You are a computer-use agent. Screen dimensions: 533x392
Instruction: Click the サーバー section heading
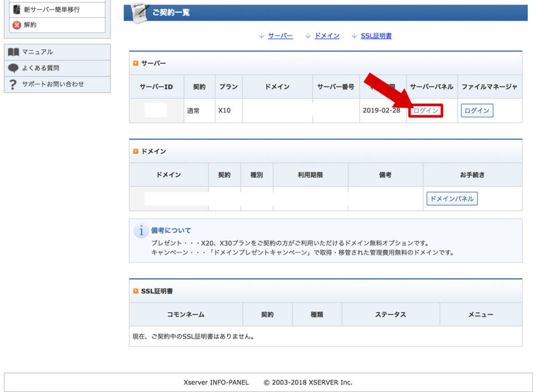pos(154,63)
